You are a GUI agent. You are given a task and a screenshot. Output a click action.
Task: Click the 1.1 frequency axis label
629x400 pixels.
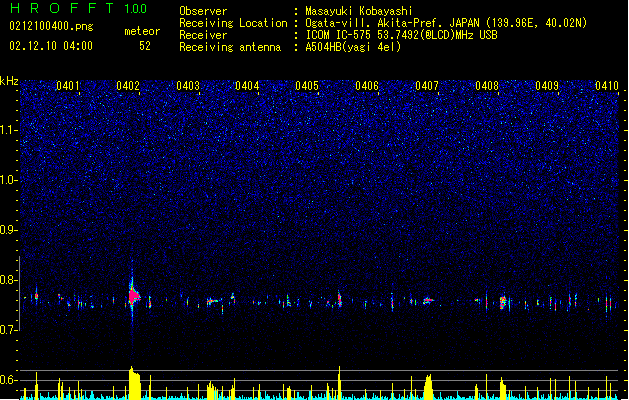point(8,130)
